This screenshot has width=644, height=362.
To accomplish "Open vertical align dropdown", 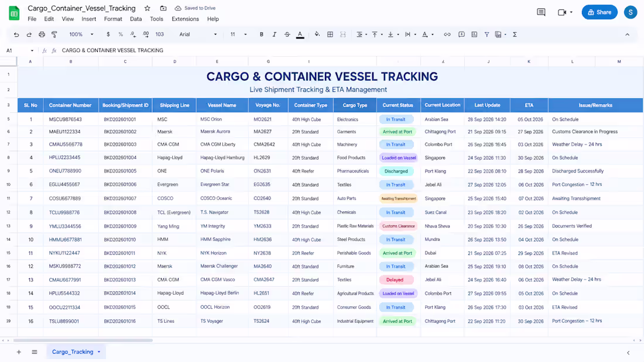I will point(377,35).
